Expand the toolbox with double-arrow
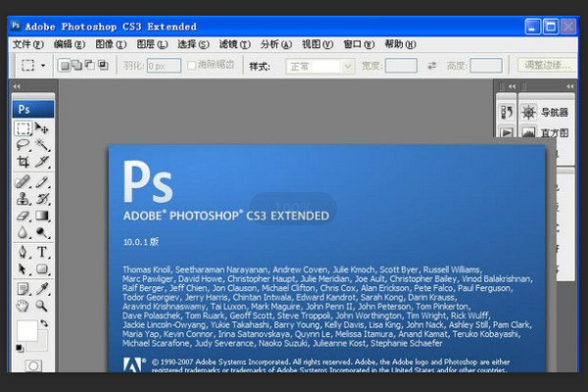Viewport: 588px width, 392px height. 17,86
